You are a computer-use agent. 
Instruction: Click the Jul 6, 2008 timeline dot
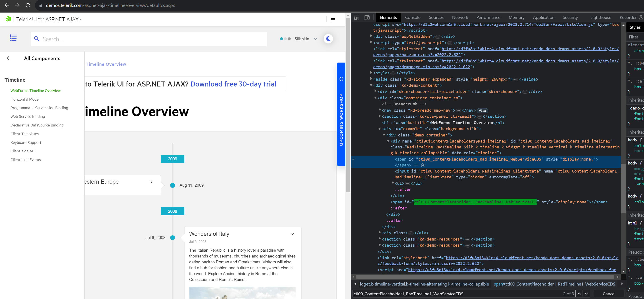coord(172,238)
